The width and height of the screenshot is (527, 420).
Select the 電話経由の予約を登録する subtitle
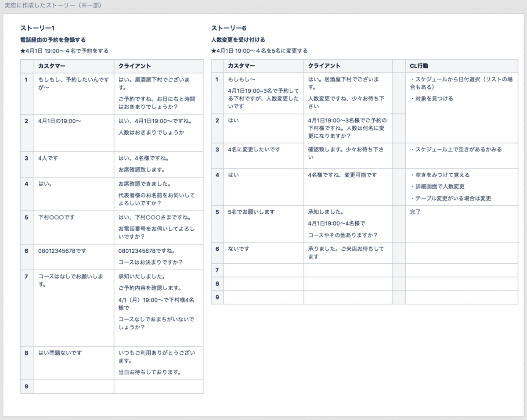click(53, 39)
